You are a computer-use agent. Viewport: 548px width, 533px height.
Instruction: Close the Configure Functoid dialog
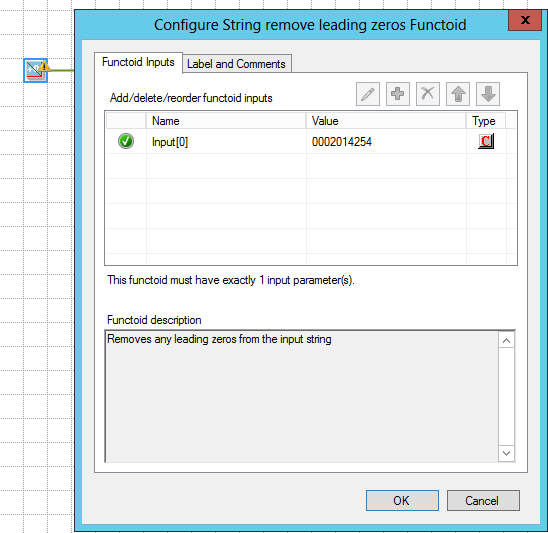pyautogui.click(x=525, y=20)
